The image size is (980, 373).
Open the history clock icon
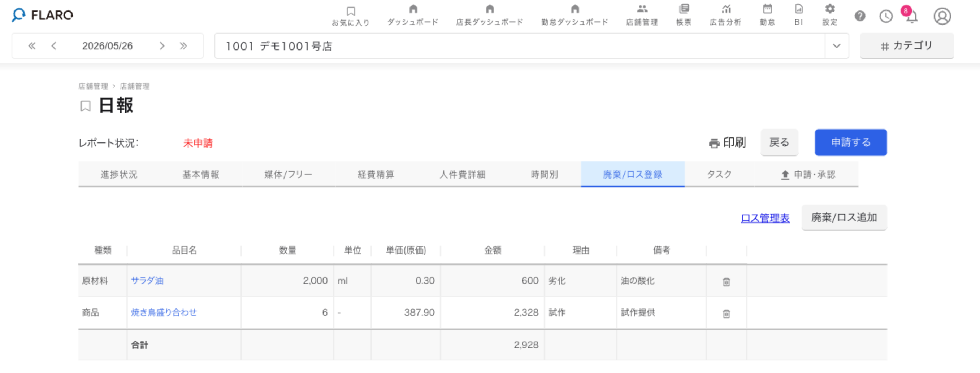[x=886, y=16]
